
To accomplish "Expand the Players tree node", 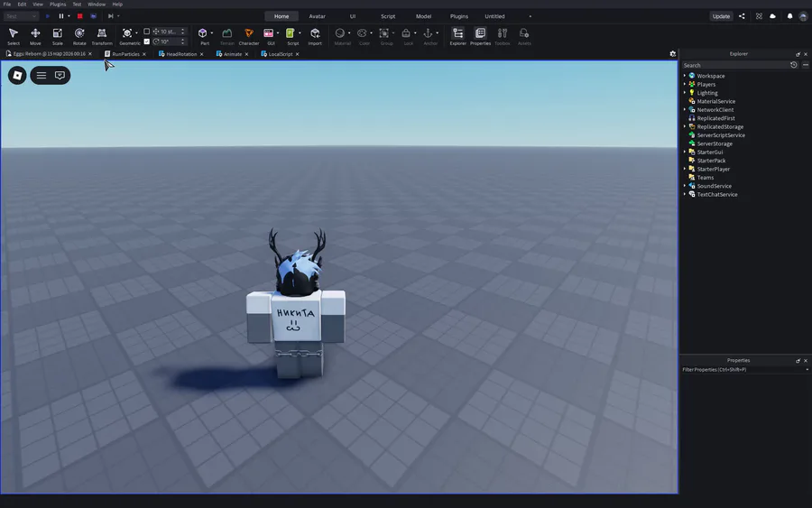I will 685,84.
